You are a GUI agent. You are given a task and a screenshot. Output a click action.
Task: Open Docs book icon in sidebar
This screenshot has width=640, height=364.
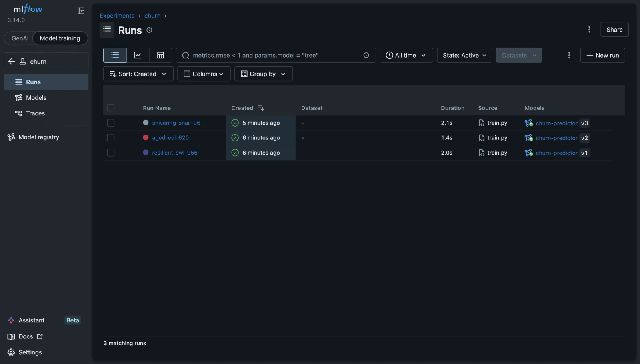click(11, 336)
